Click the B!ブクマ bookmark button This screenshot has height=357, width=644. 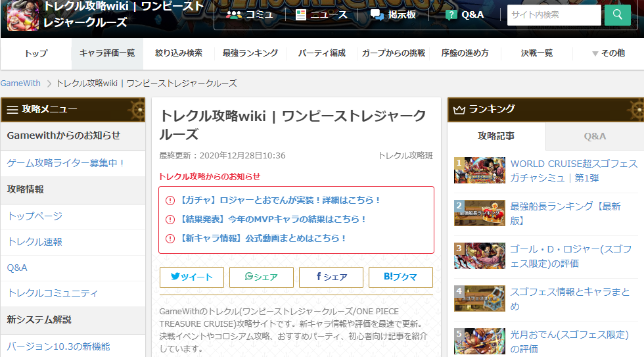click(401, 277)
